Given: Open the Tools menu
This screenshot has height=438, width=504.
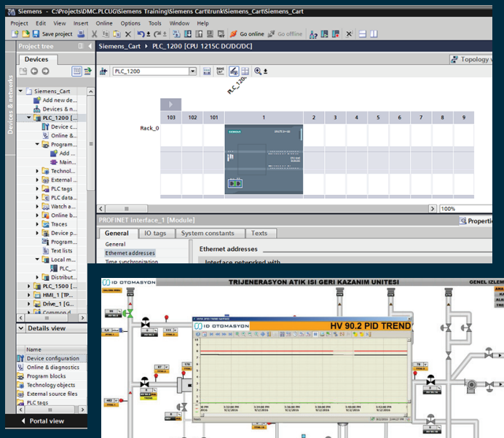Looking at the screenshot, I should [x=154, y=23].
